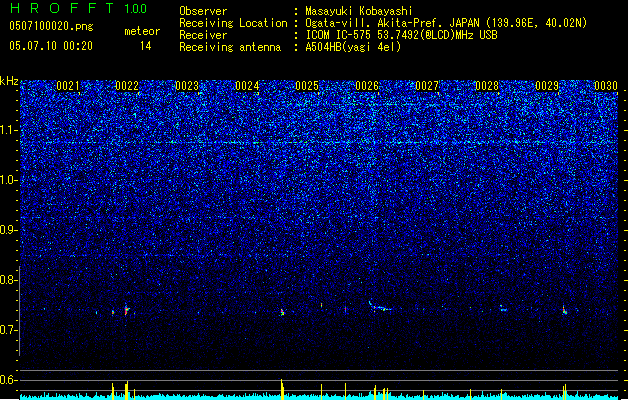Click the long meteor trail after 0026
This screenshot has height=400, width=629.
coord(379,307)
